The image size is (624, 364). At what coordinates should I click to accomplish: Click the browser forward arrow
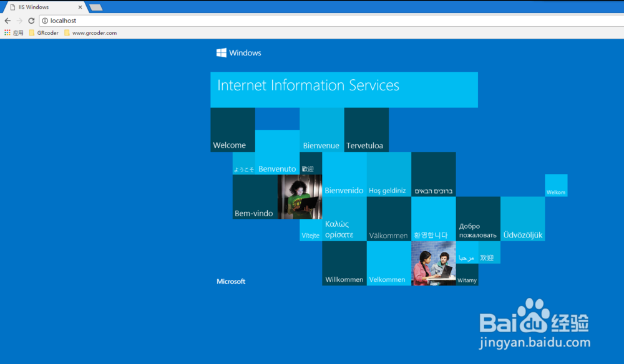19,21
